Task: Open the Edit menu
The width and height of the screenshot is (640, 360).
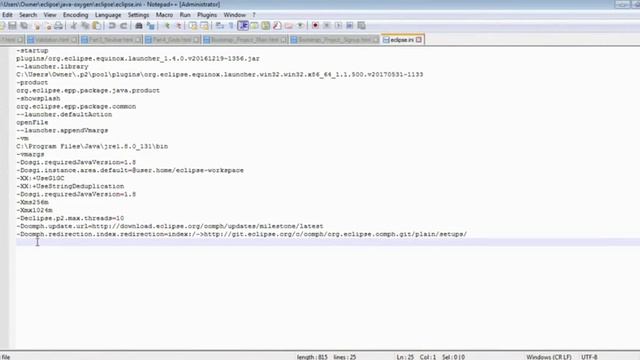Action: coord(7,15)
